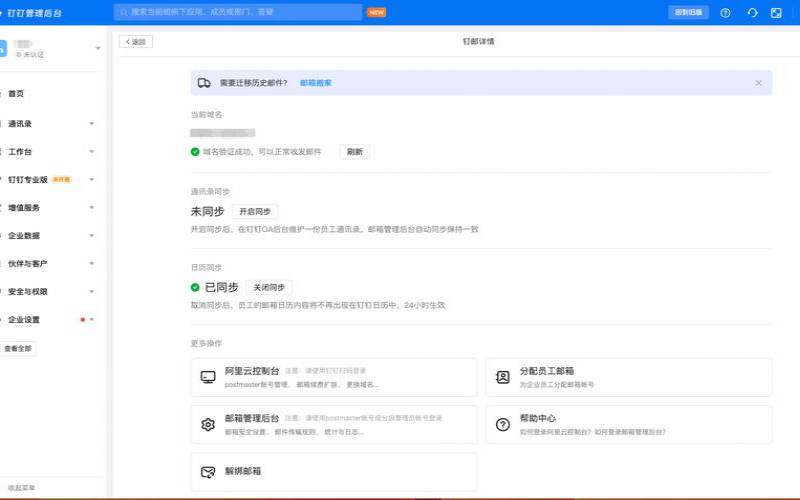Focus the top search input field
This screenshot has width=800, height=500.
pos(238,12)
